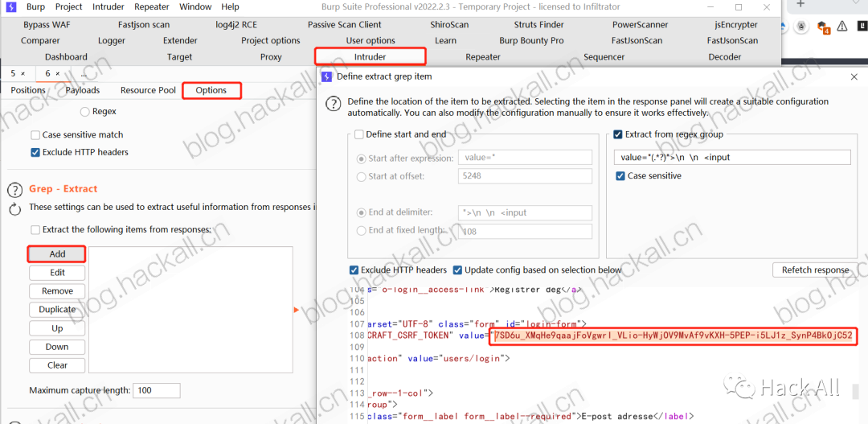Image resolution: width=868 pixels, height=424 pixels.
Task: Open the Project menu
Action: tap(69, 7)
